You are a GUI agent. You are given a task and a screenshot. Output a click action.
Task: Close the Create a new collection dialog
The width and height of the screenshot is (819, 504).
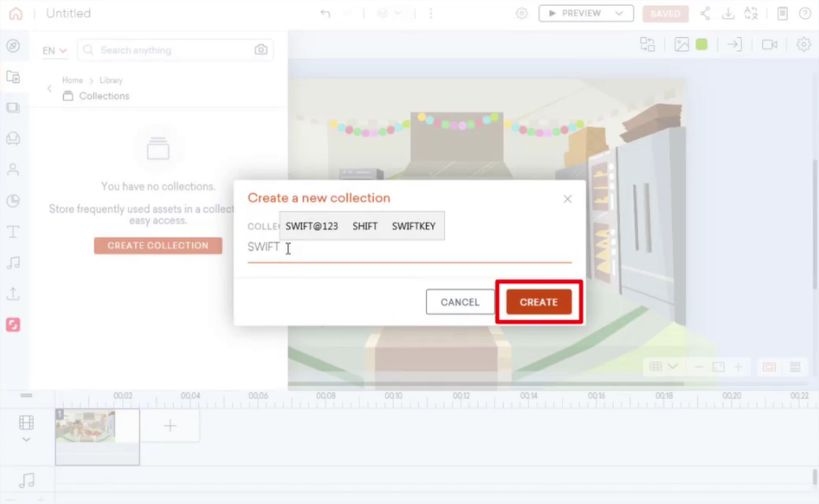click(x=567, y=199)
